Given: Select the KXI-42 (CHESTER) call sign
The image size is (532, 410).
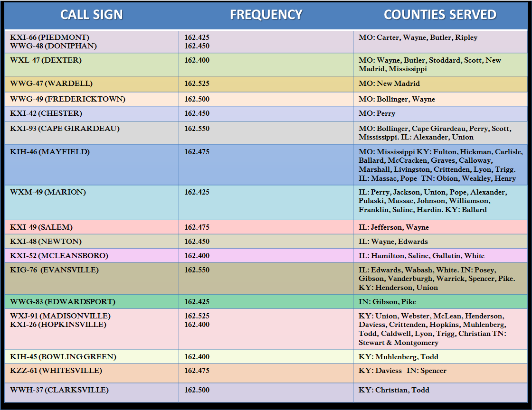Looking at the screenshot, I should (x=46, y=113).
